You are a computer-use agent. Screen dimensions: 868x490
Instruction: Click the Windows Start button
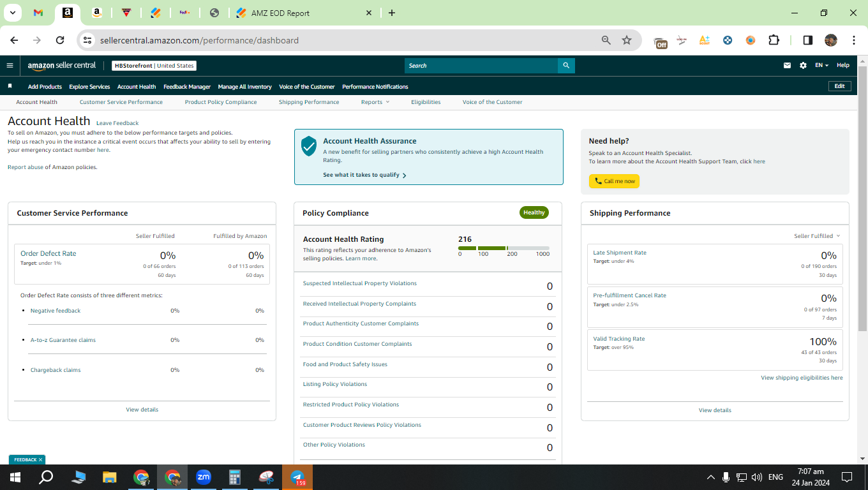pyautogui.click(x=15, y=477)
